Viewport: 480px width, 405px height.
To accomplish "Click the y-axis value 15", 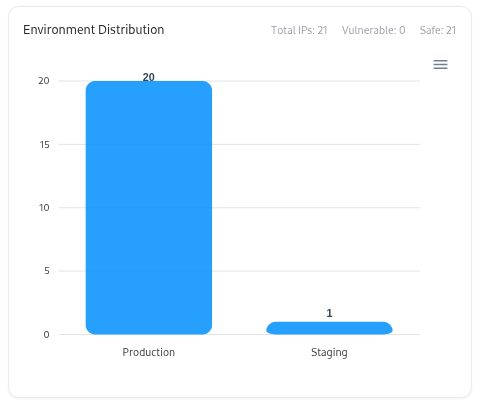I will 44,145.
